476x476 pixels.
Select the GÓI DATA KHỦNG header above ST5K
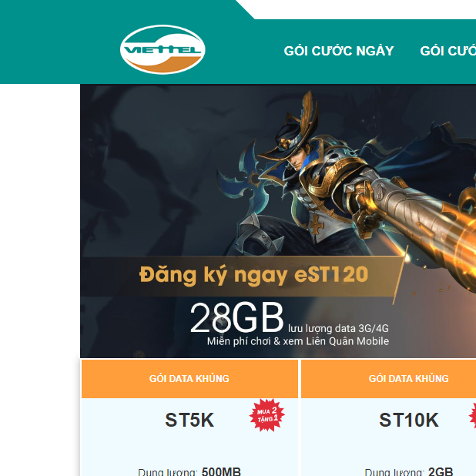click(189, 378)
